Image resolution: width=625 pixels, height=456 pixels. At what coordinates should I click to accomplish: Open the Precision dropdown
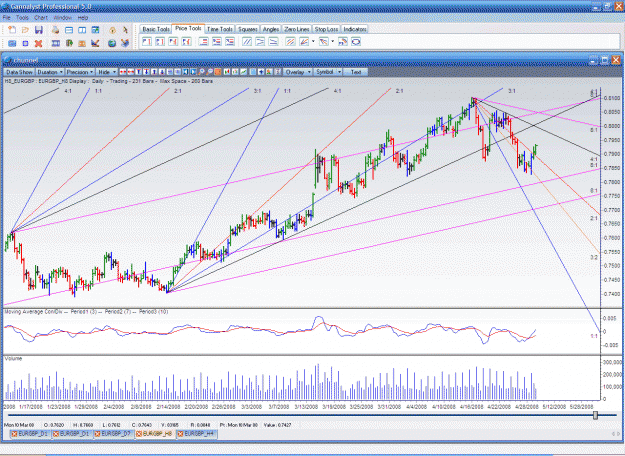[x=80, y=72]
